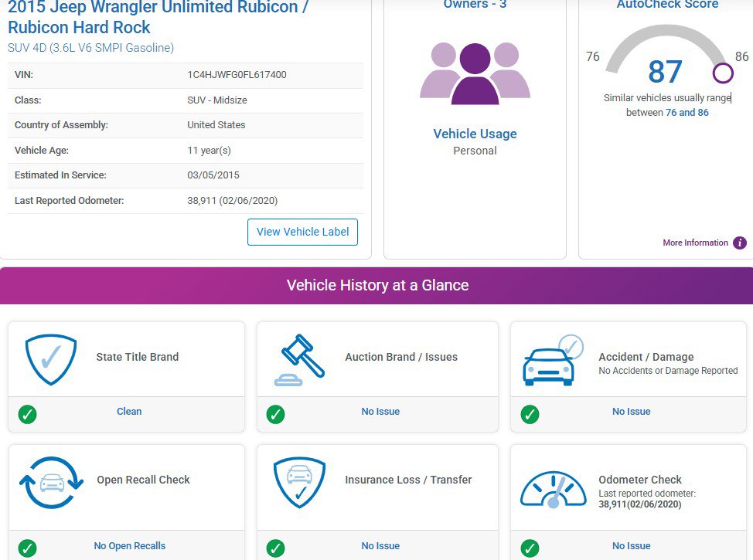The image size is (753, 560).
Task: Click the Owners - 3 heading
Action: pos(475,5)
